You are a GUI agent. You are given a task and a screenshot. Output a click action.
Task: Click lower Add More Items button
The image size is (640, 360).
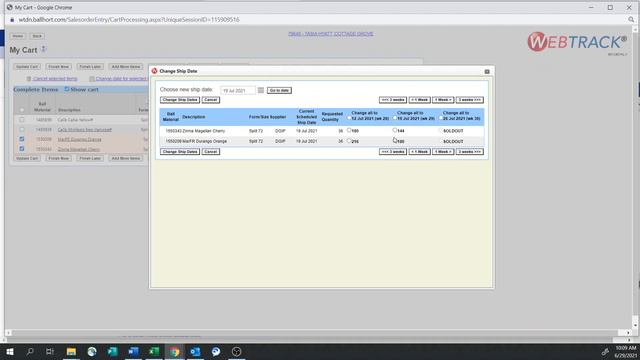pyautogui.click(x=126, y=158)
